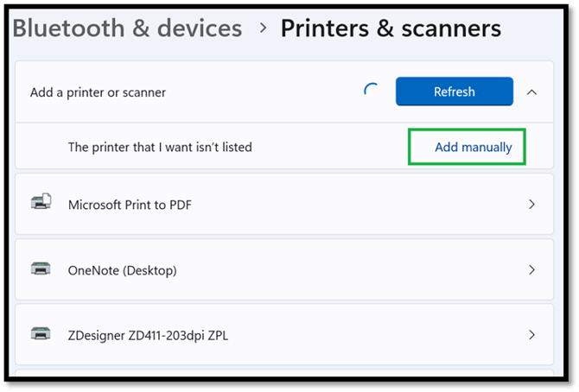579x392 pixels.
Task: Click 'Add a printer or scanner' label
Action: 98,92
